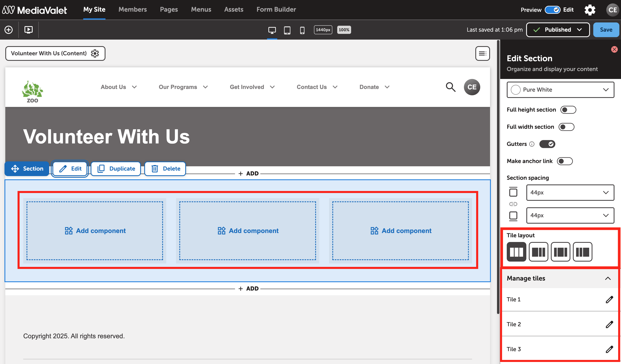Open the Pure White background color dropdown
Viewport: 621px width, 364px height.
(x=560, y=90)
